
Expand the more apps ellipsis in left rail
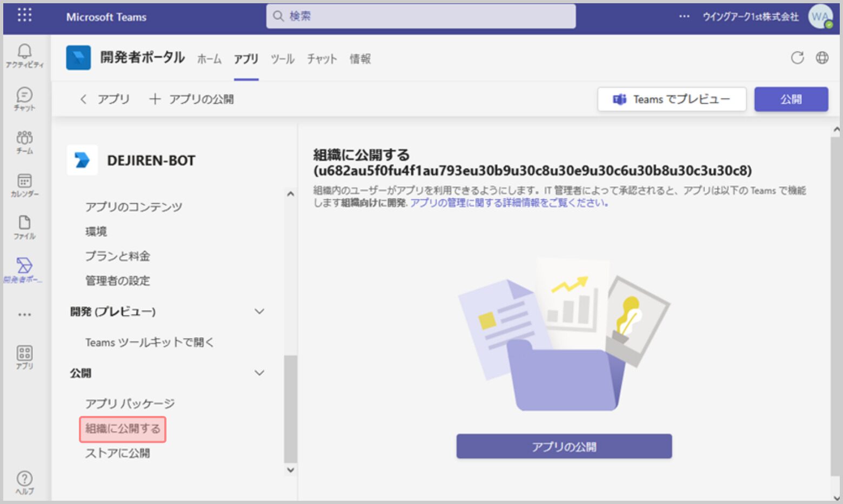click(24, 314)
